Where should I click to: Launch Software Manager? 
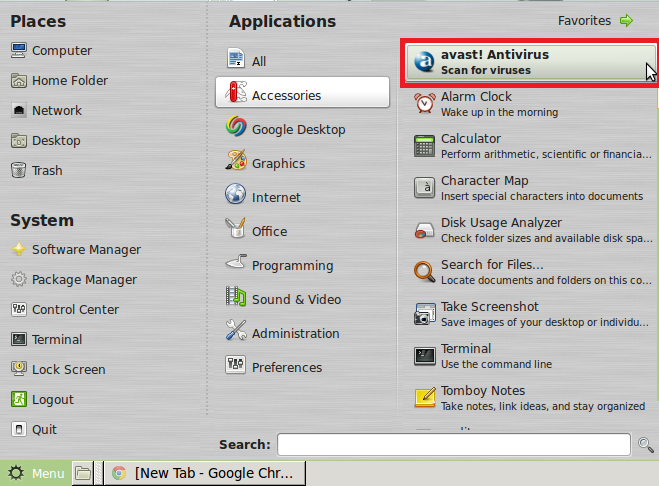click(76, 249)
